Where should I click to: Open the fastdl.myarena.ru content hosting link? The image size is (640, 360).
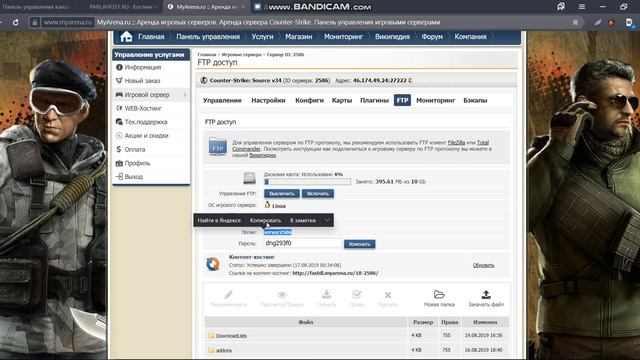click(335, 273)
